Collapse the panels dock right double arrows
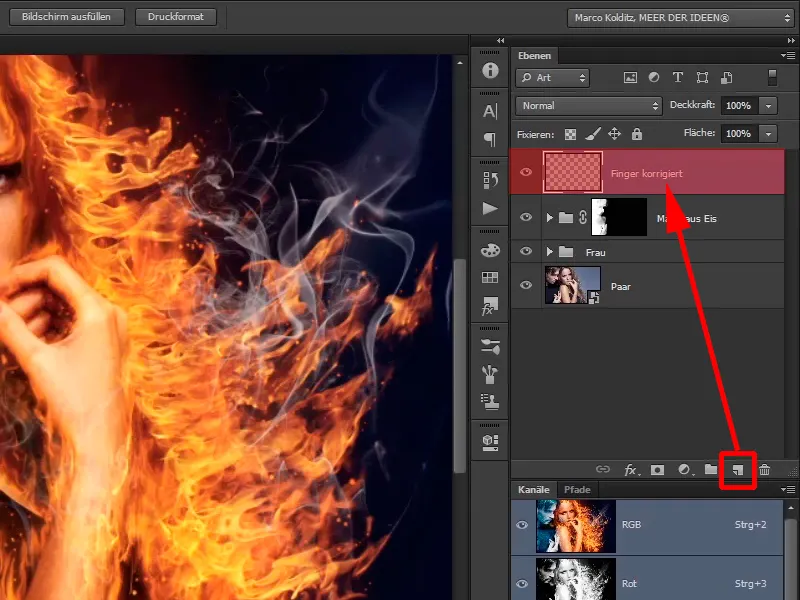The height and width of the screenshot is (600, 800). click(x=791, y=40)
